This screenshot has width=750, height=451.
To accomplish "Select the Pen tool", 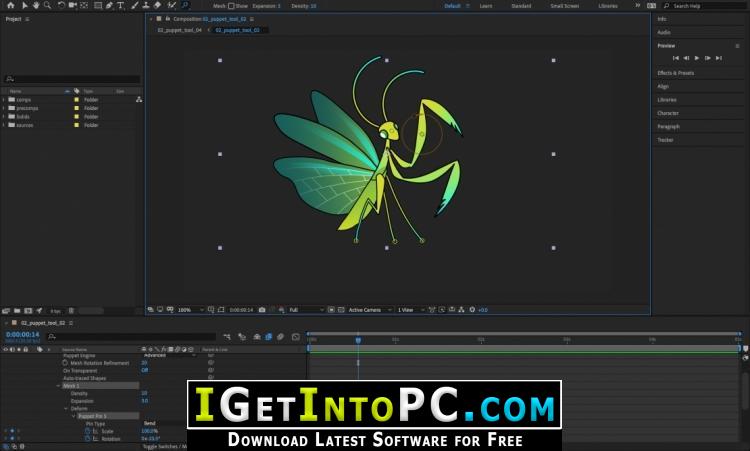I will [x=109, y=6].
